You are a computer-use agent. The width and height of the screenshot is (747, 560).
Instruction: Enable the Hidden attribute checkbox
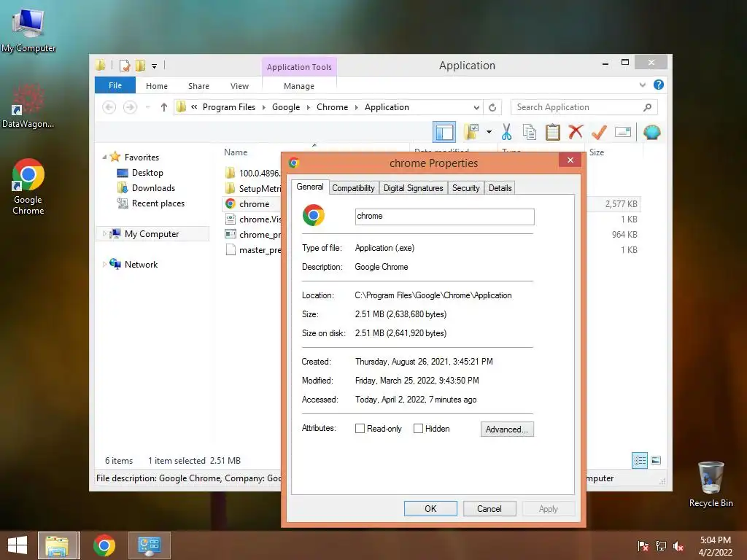click(x=418, y=429)
